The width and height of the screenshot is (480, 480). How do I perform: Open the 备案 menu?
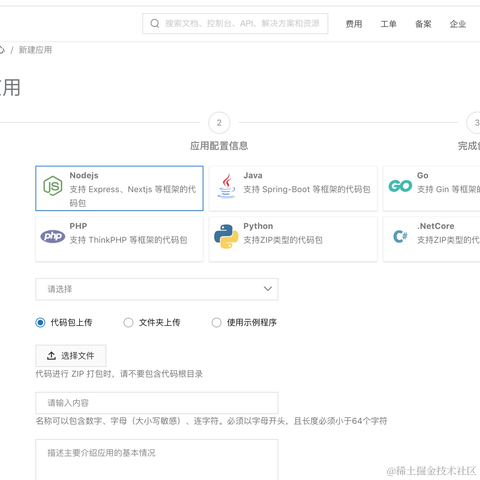coord(423,24)
